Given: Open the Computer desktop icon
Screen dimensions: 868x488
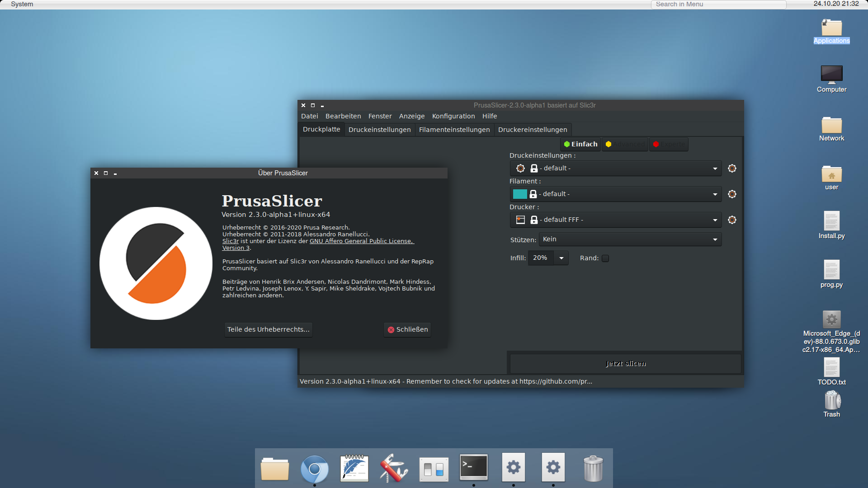Looking at the screenshot, I should pos(832,80).
